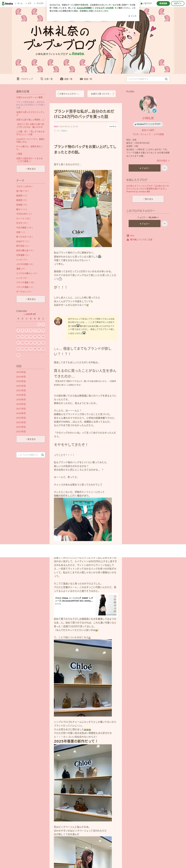Open ご報告 recent post link
186x868 pixels.
(19, 154)
